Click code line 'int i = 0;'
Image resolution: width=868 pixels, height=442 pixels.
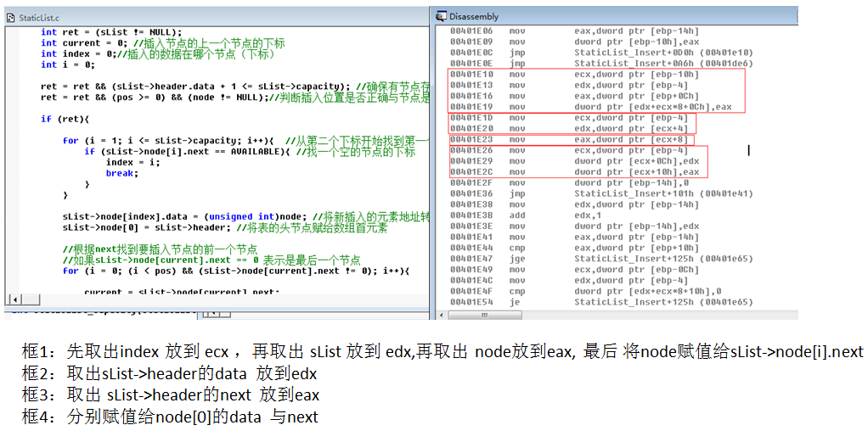(x=68, y=64)
